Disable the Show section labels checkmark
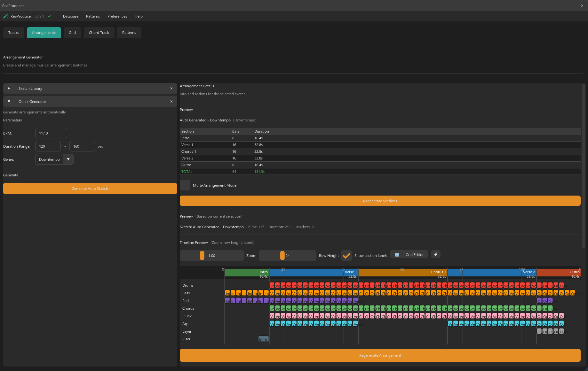The image size is (588, 371). [x=346, y=255]
